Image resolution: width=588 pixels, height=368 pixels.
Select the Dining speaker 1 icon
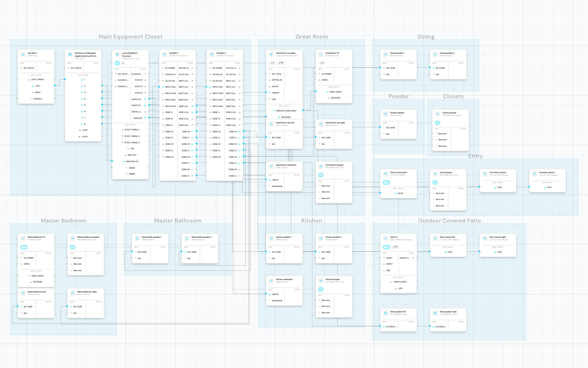[385, 54]
